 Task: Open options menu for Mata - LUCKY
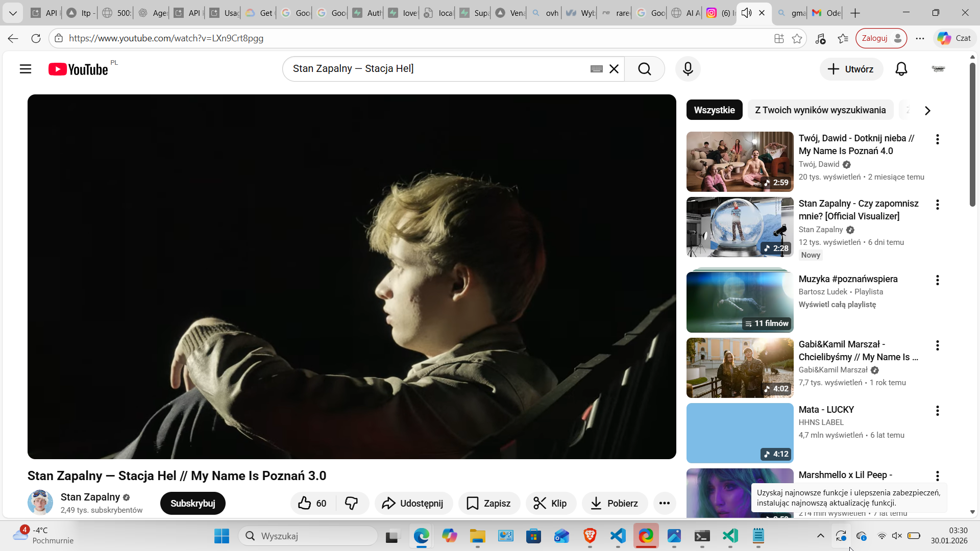937,411
